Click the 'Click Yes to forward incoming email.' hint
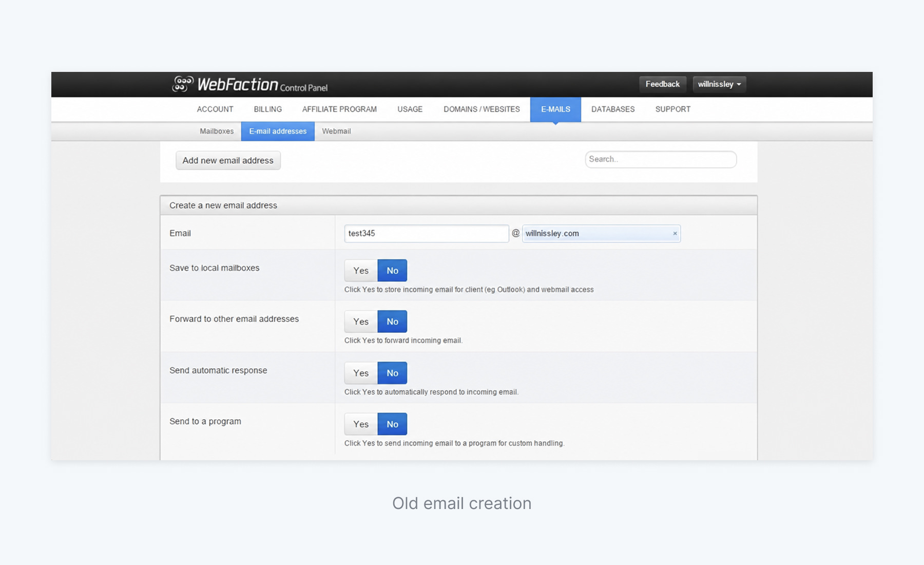This screenshot has width=924, height=565. pos(403,341)
